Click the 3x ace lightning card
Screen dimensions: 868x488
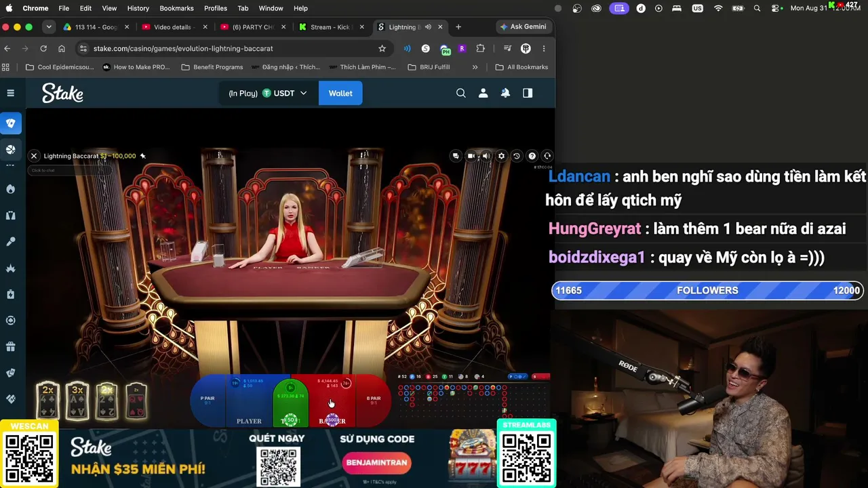click(x=77, y=401)
